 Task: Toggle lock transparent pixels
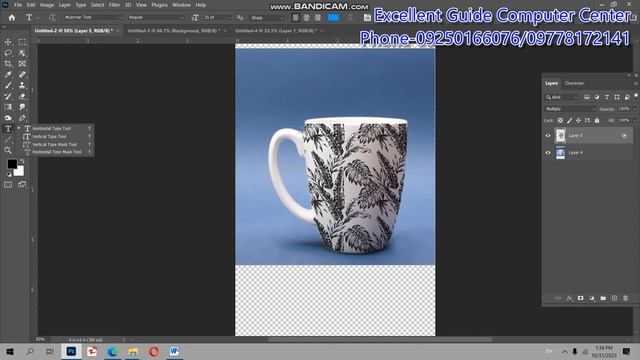click(560, 120)
